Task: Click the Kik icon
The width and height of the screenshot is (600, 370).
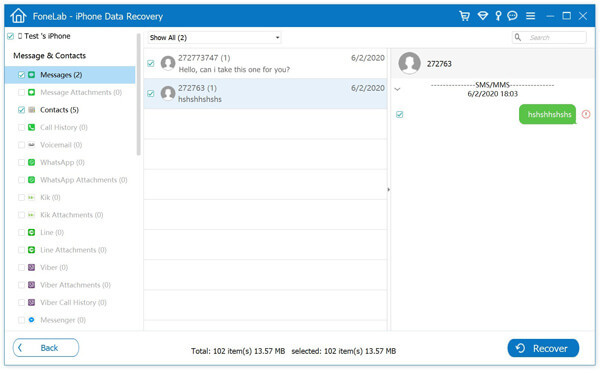Action: pos(31,197)
